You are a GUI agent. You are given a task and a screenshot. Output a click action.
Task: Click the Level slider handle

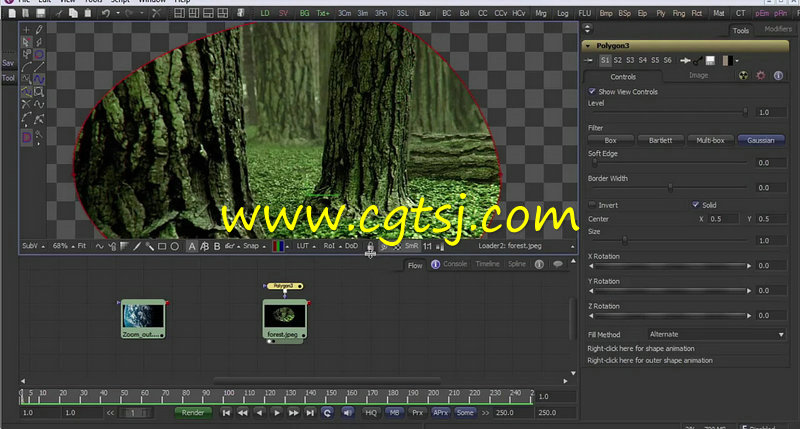coord(745,112)
